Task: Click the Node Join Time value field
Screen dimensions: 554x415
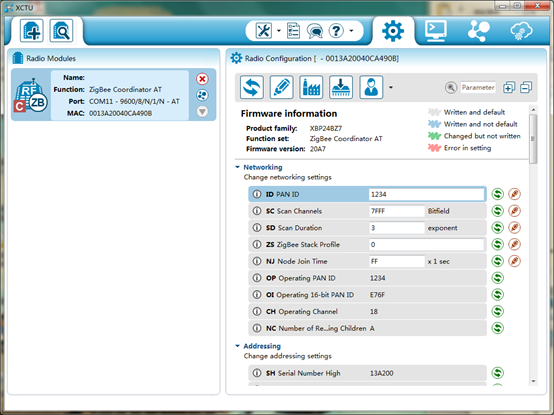Action: coord(397,261)
